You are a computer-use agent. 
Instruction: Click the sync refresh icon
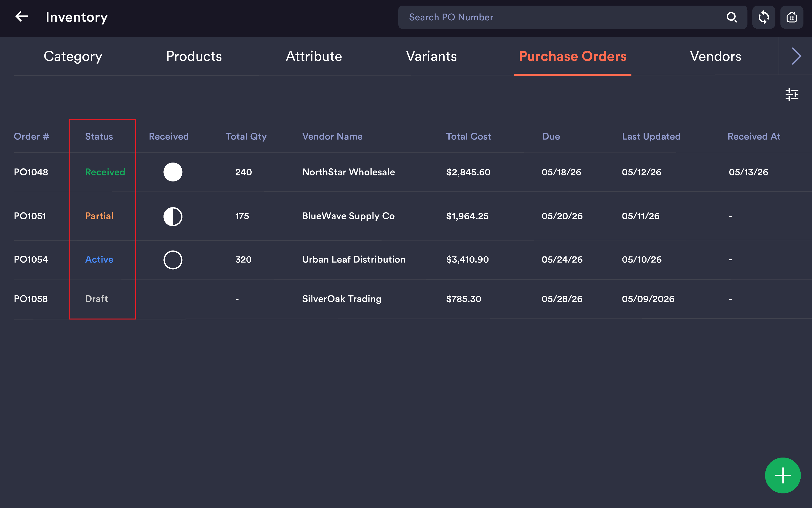763,17
